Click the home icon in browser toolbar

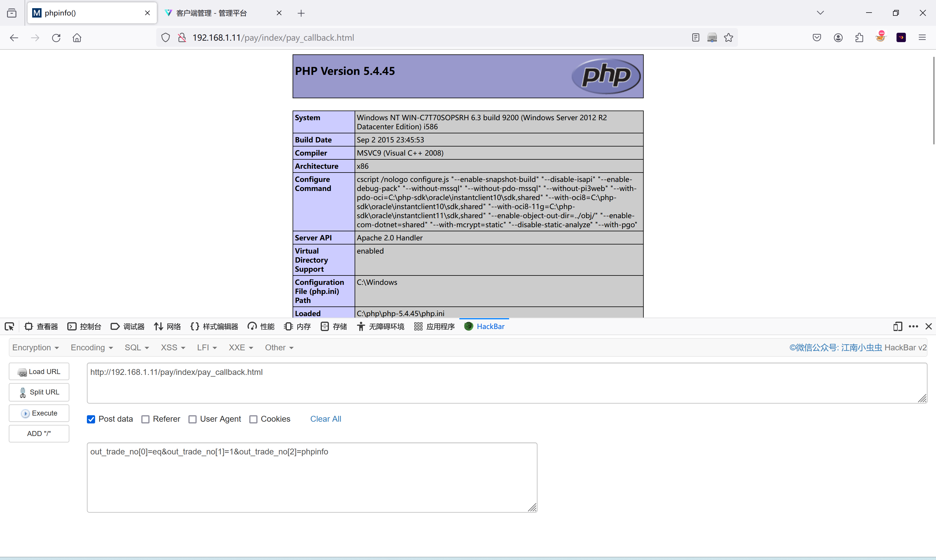coord(77,38)
